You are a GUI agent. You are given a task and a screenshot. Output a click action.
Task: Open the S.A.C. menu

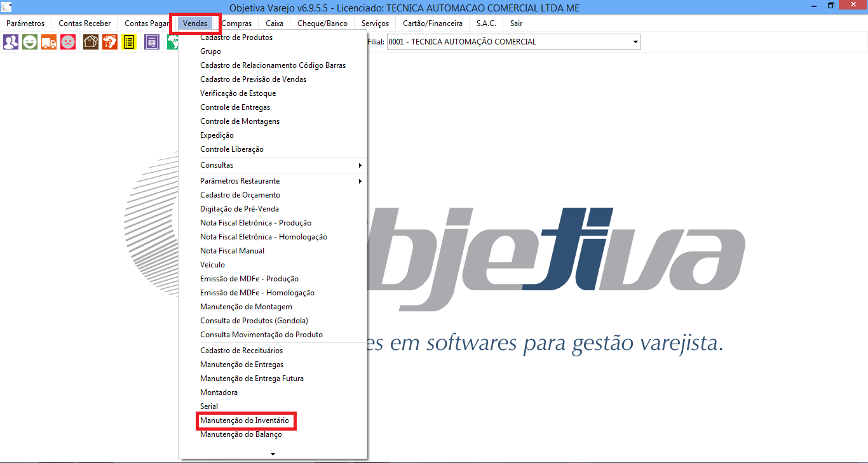point(486,23)
